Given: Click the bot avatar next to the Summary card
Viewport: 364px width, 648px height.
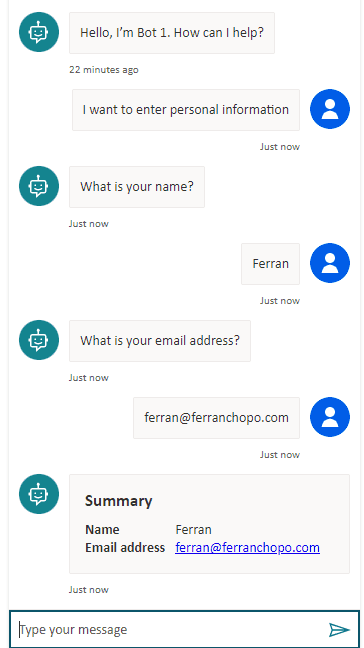Looking at the screenshot, I should click(39, 494).
